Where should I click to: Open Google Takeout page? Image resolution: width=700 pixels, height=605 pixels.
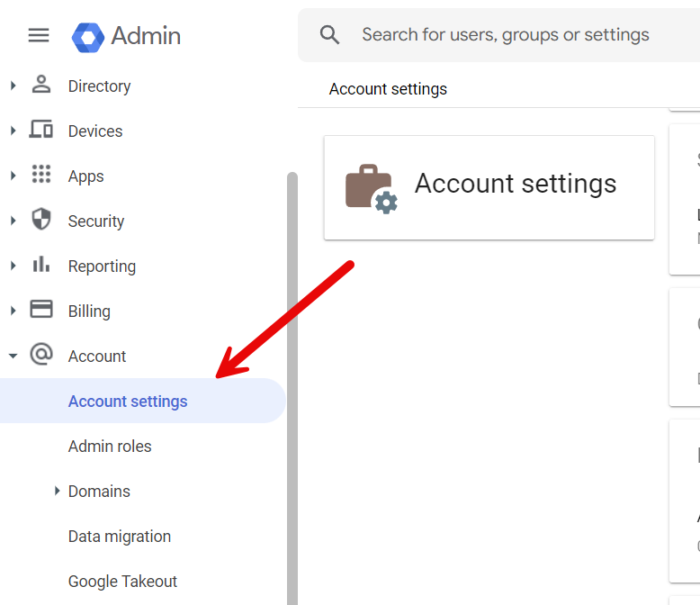(122, 582)
